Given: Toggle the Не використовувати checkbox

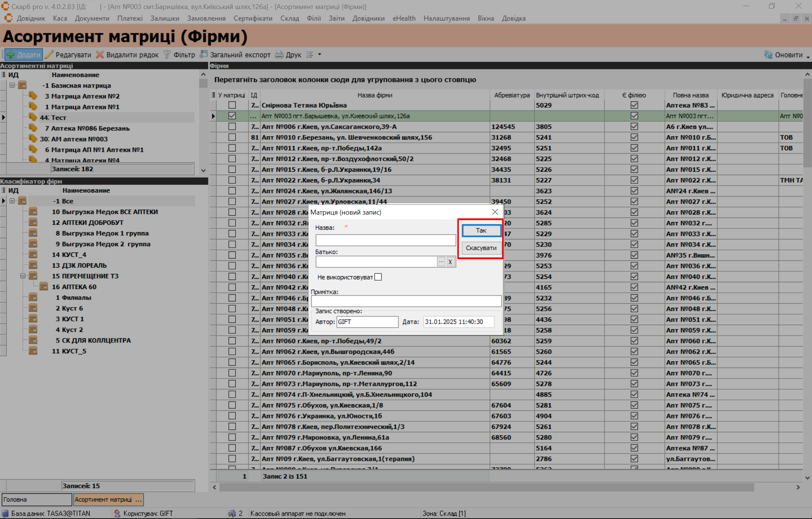Looking at the screenshot, I should pyautogui.click(x=378, y=277).
